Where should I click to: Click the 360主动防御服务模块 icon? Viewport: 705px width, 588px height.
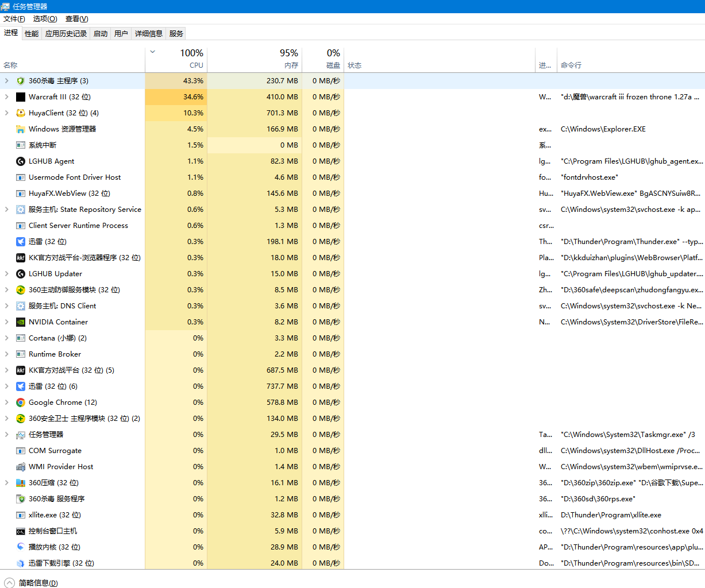pyautogui.click(x=21, y=290)
